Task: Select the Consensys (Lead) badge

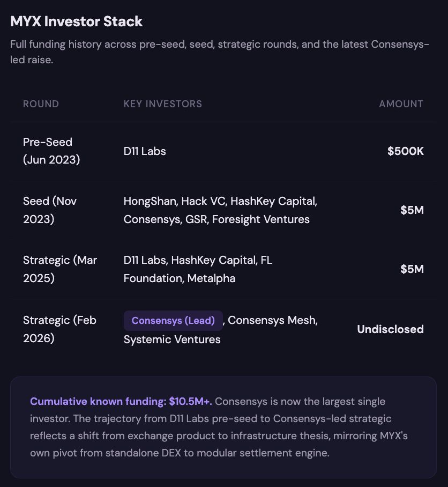Action: point(173,321)
